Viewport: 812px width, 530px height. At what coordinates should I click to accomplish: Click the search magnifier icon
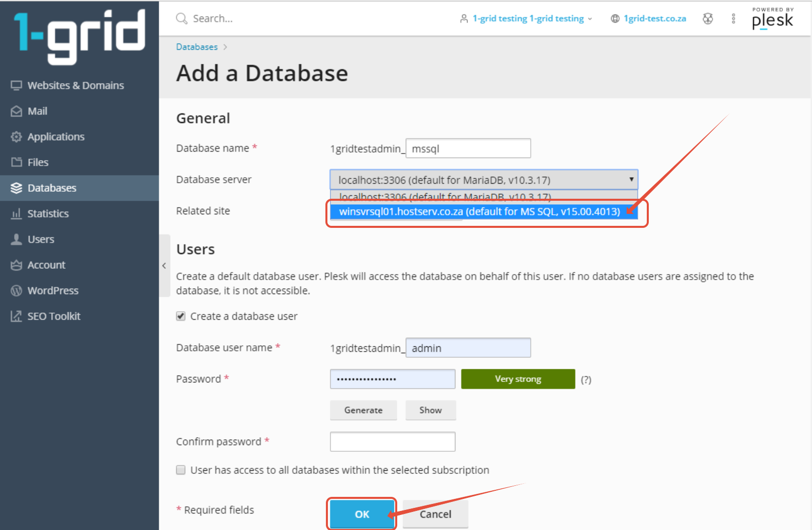click(x=181, y=19)
